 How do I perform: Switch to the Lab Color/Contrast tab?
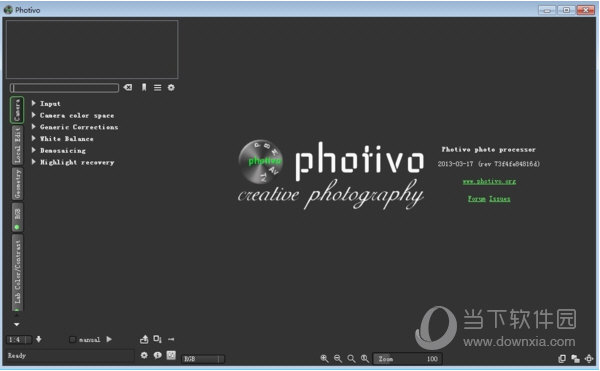tap(17, 273)
